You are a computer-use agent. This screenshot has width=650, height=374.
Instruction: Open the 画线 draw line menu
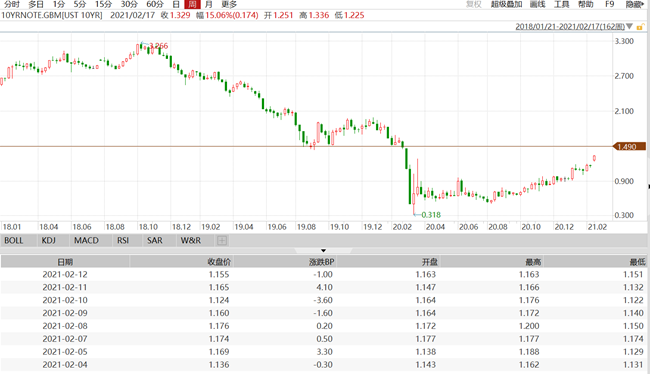537,5
